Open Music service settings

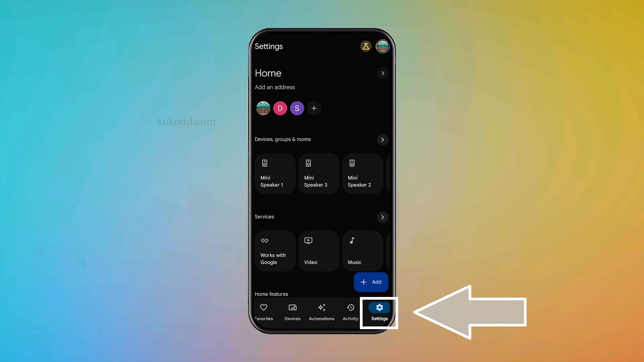pos(362,250)
